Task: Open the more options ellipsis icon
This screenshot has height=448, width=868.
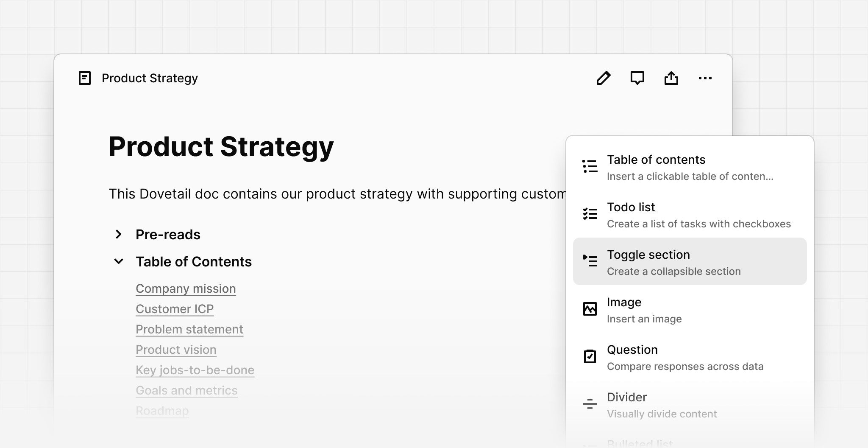Action: pos(705,78)
